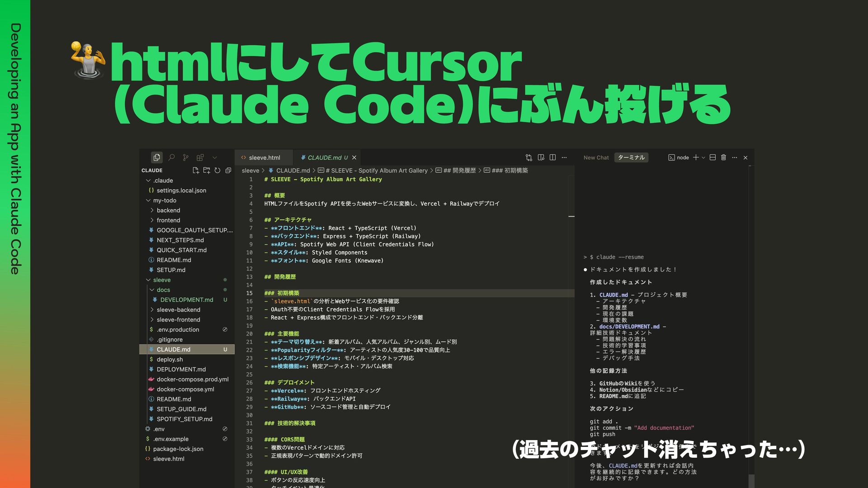
Task: Open the Source Control branch icon
Action: pyautogui.click(x=186, y=157)
